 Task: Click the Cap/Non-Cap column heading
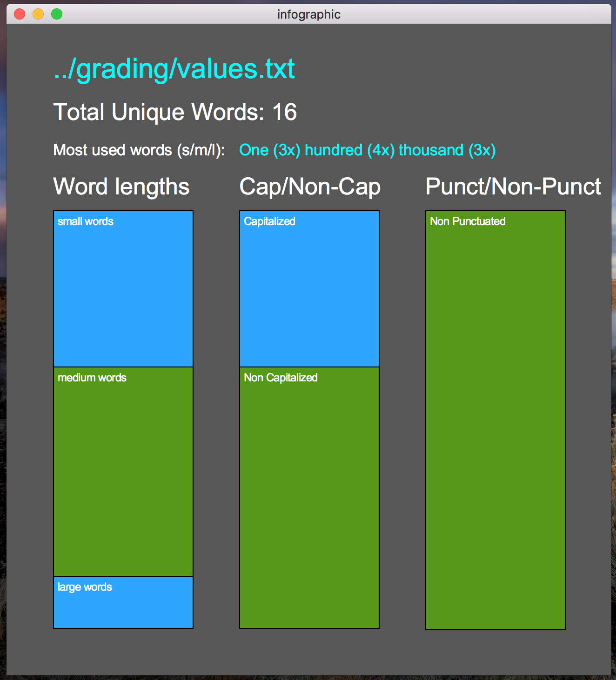click(309, 187)
